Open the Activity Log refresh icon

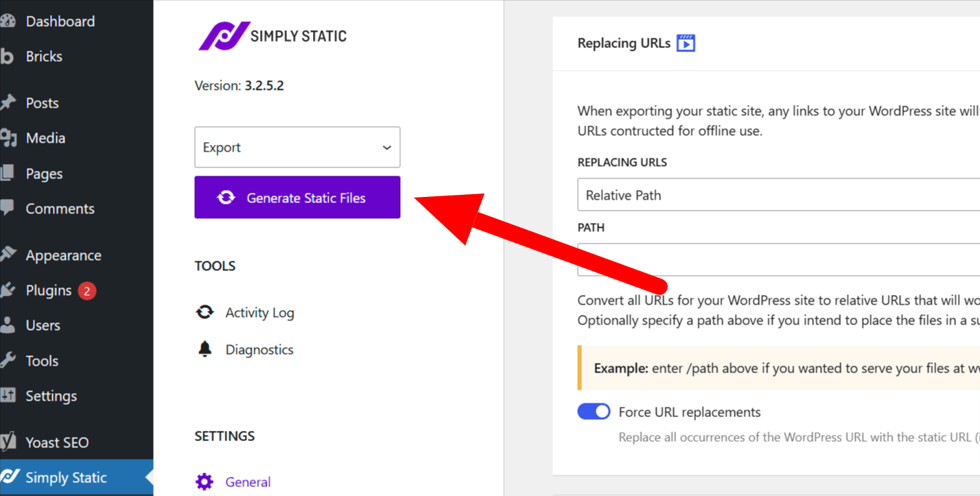tap(205, 312)
